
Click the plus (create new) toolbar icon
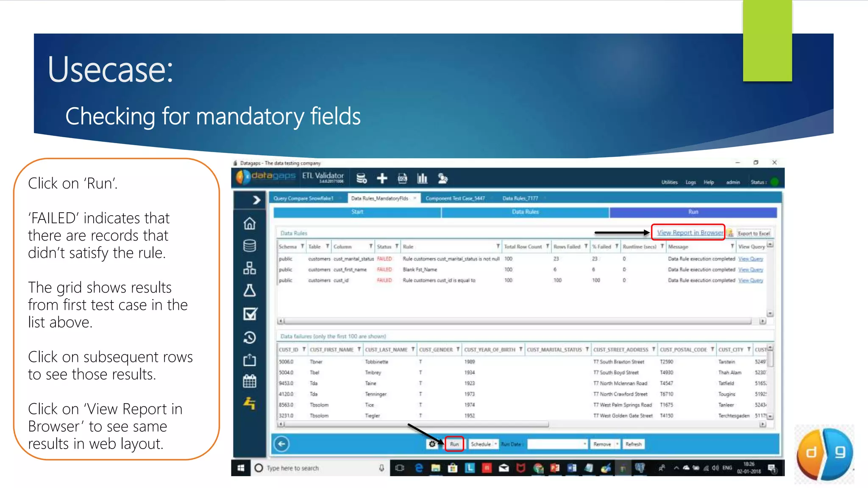click(x=382, y=178)
